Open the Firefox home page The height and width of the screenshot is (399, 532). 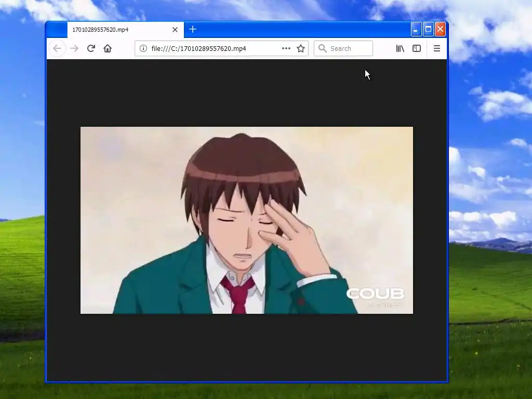108,48
